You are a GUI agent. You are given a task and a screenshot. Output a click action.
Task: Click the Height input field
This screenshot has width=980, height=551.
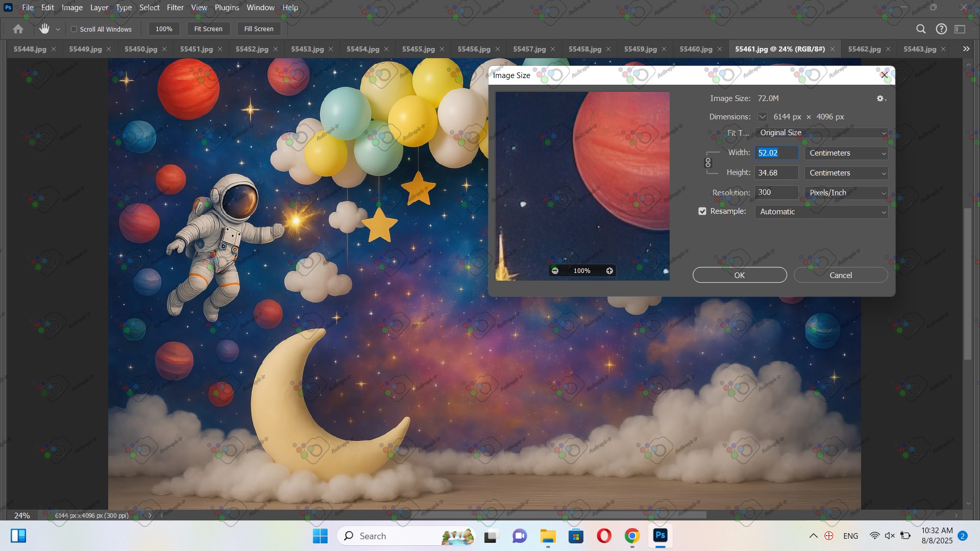(776, 173)
